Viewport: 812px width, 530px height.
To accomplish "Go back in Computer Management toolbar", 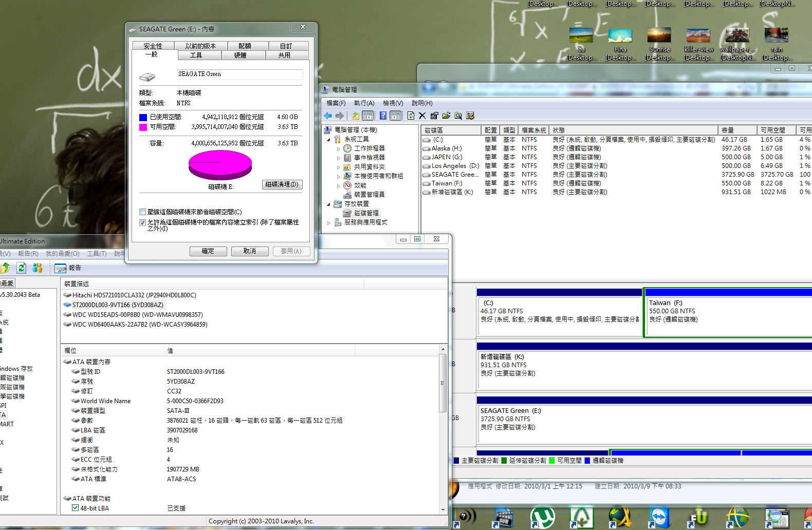I will click(x=327, y=116).
